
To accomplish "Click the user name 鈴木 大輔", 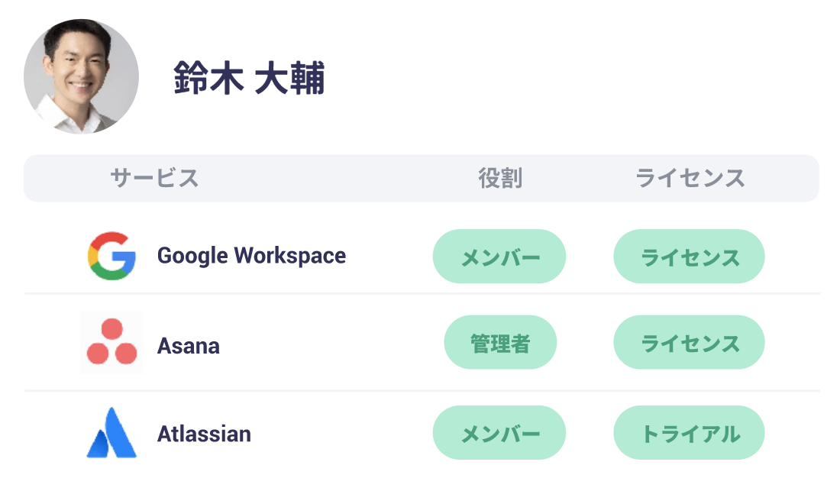I will click(249, 78).
